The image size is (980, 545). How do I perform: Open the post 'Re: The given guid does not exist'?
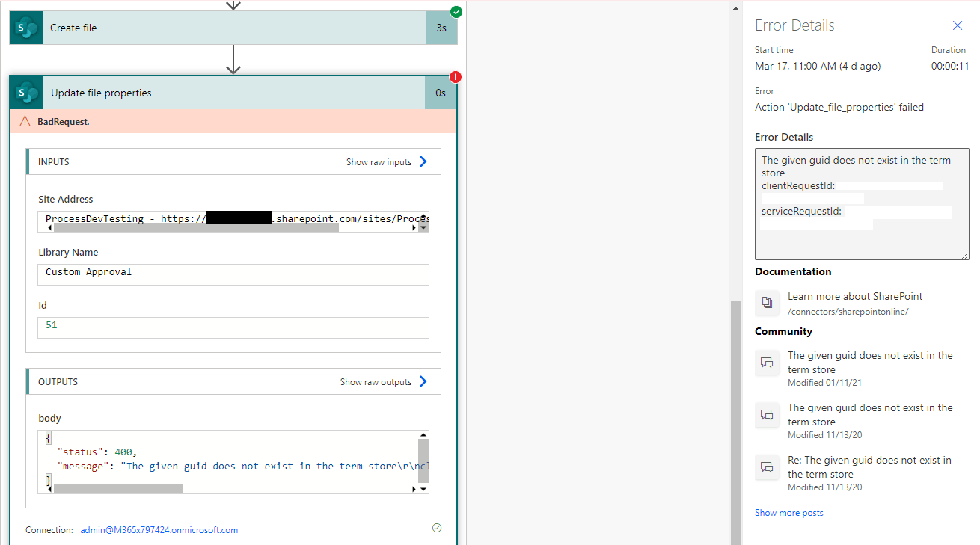click(x=869, y=467)
